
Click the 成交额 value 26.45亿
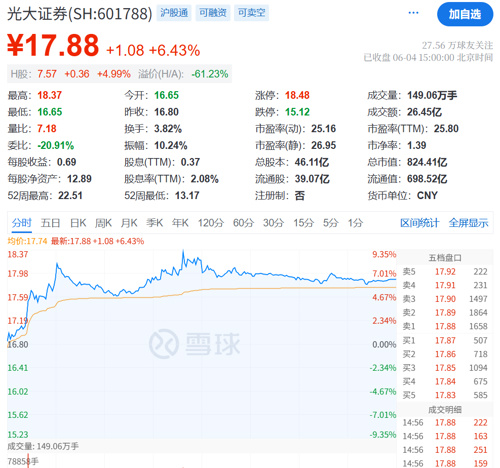tap(424, 112)
